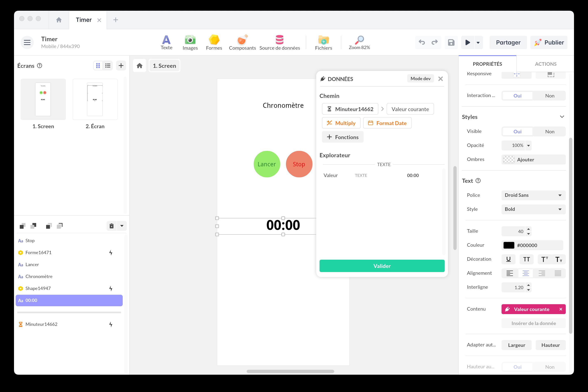Open the Police dropdown showing Droid Sans
Screen dimensions: 588x392
coord(533,195)
